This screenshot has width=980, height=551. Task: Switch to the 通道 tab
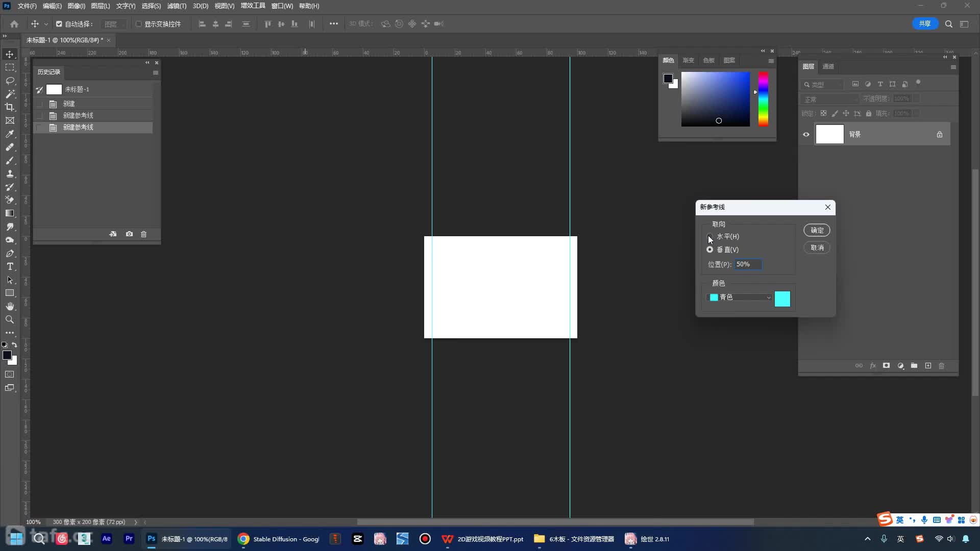pos(828,66)
